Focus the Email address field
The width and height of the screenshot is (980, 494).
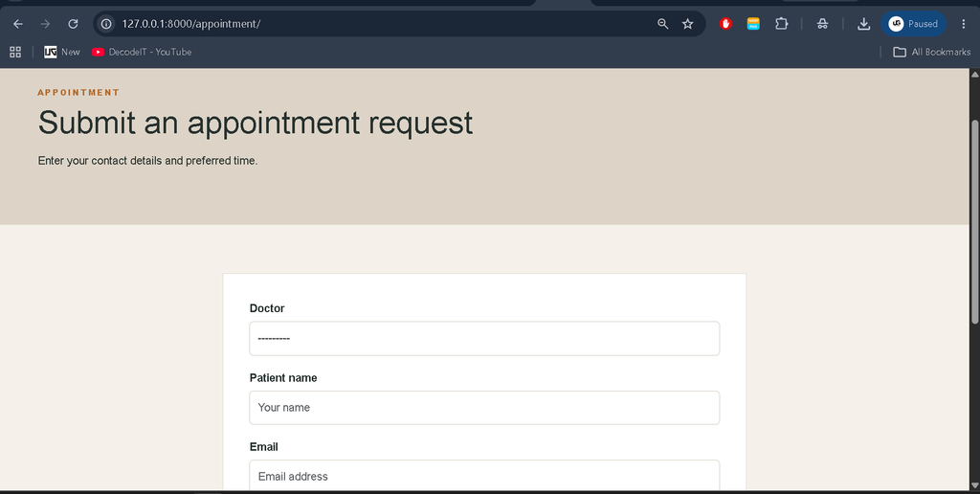point(484,476)
